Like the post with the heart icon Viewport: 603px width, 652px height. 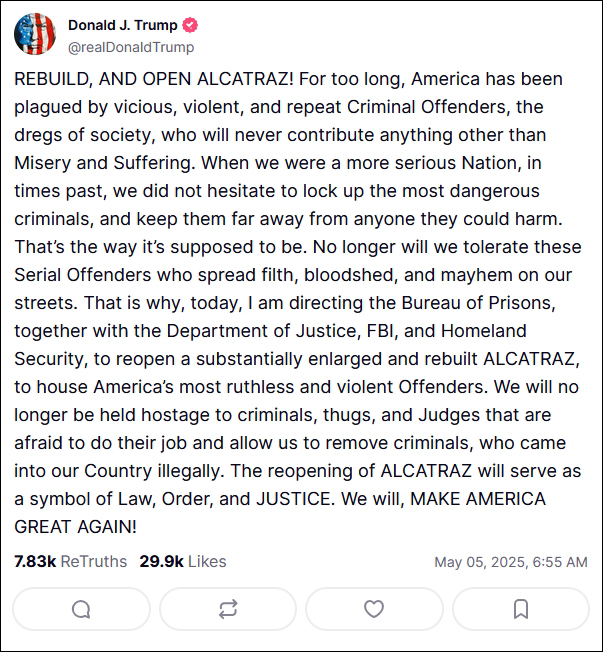[x=374, y=609]
